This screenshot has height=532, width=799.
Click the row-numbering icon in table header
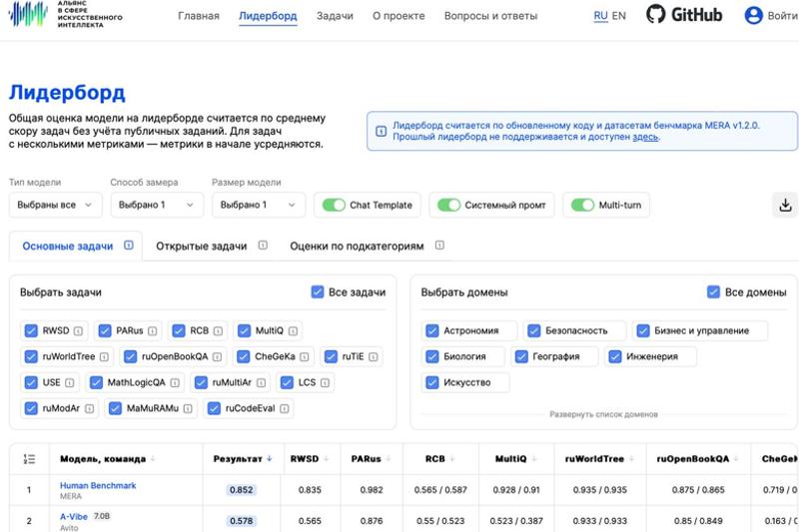pos(29,459)
